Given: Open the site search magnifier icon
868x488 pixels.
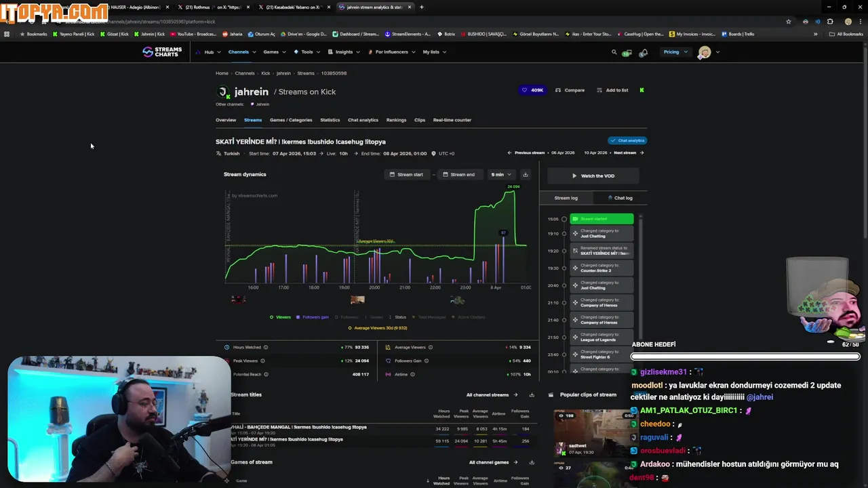Looking at the screenshot, I should point(614,52).
